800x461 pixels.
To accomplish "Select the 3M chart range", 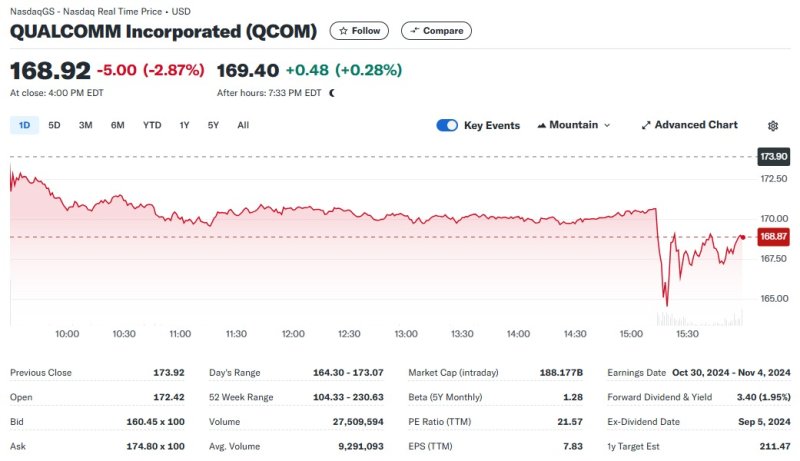I will tap(86, 125).
